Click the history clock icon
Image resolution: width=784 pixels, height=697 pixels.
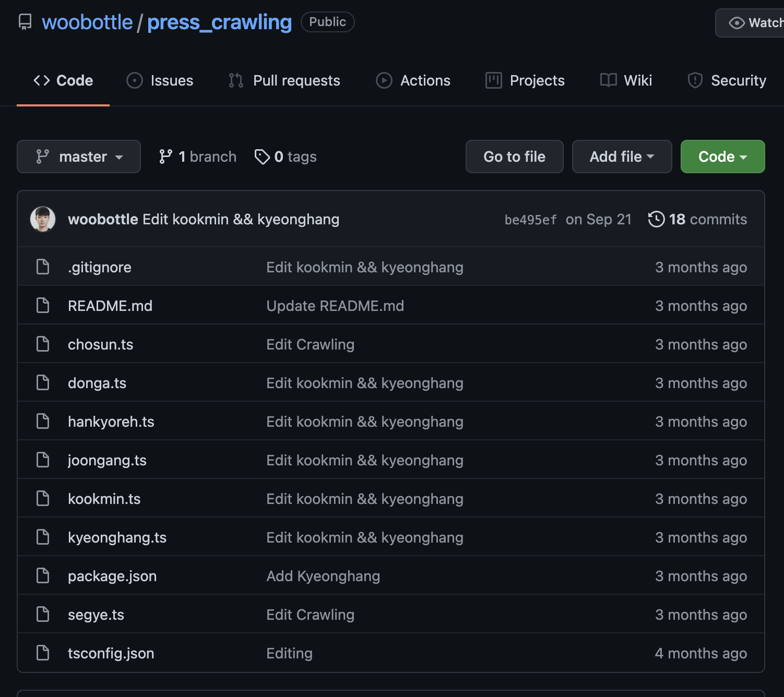click(x=656, y=219)
